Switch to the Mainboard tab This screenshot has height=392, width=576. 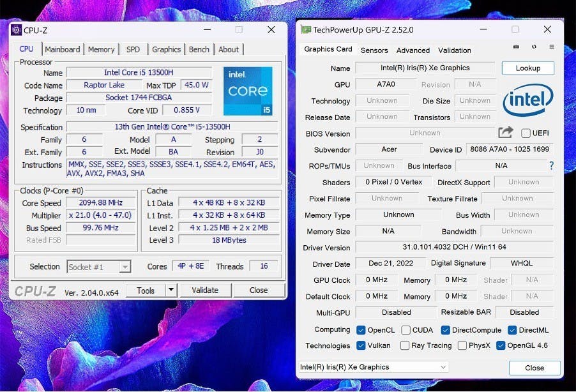[x=63, y=49]
